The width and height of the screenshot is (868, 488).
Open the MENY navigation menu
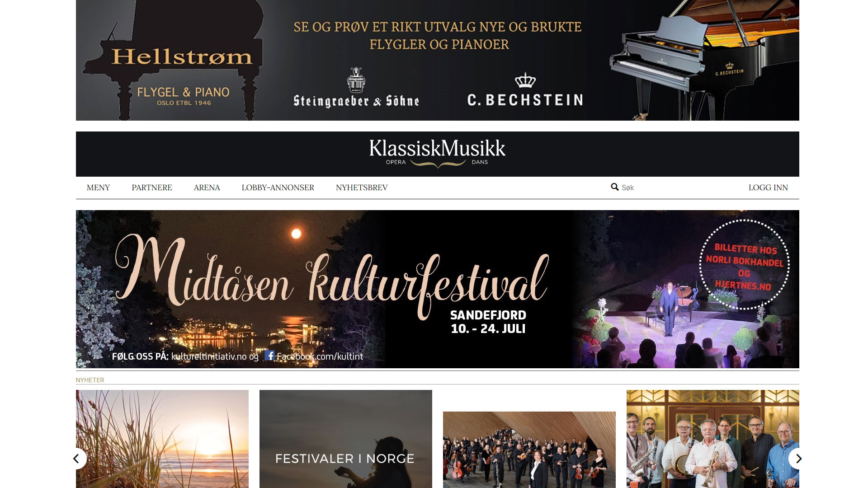point(98,188)
